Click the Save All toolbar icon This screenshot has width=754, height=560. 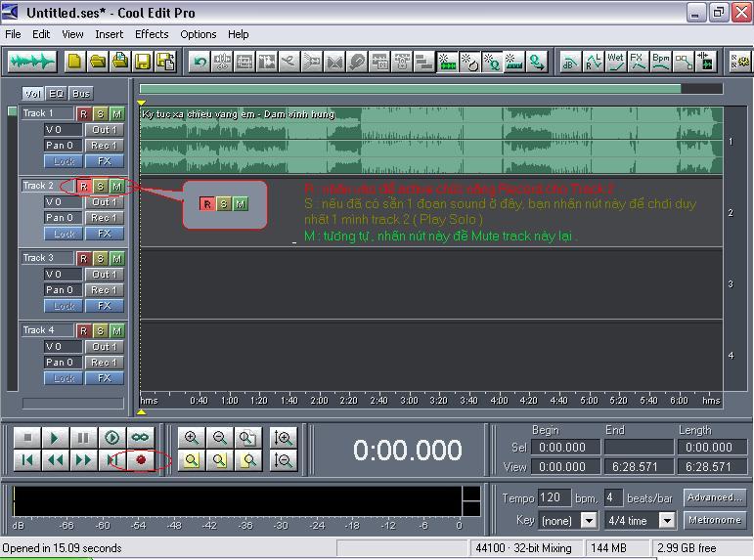[166, 62]
